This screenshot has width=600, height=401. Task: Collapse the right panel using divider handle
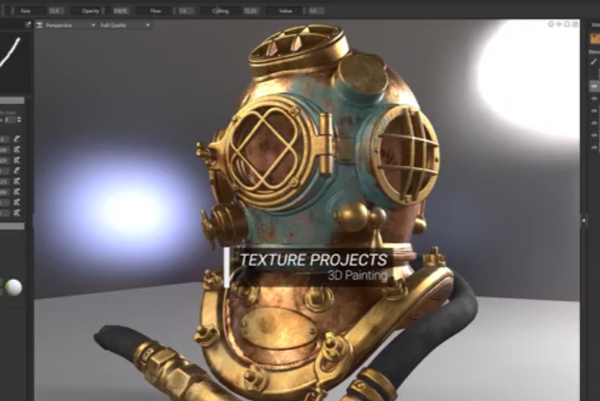coord(584,220)
